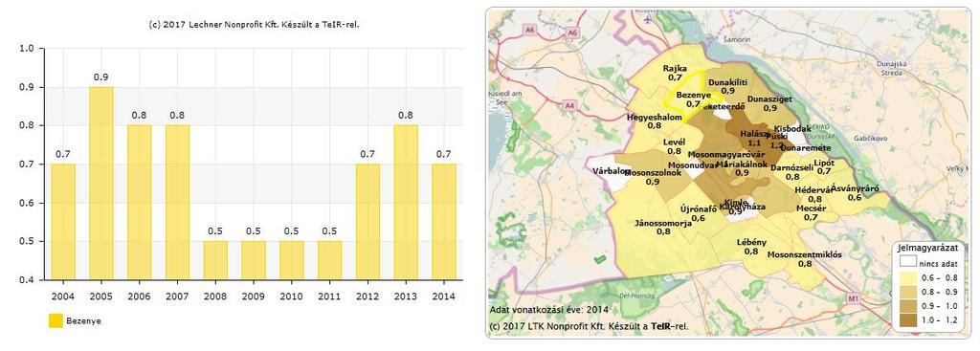Click the 1.0 y-axis label
980x351 pixels.
(28, 48)
